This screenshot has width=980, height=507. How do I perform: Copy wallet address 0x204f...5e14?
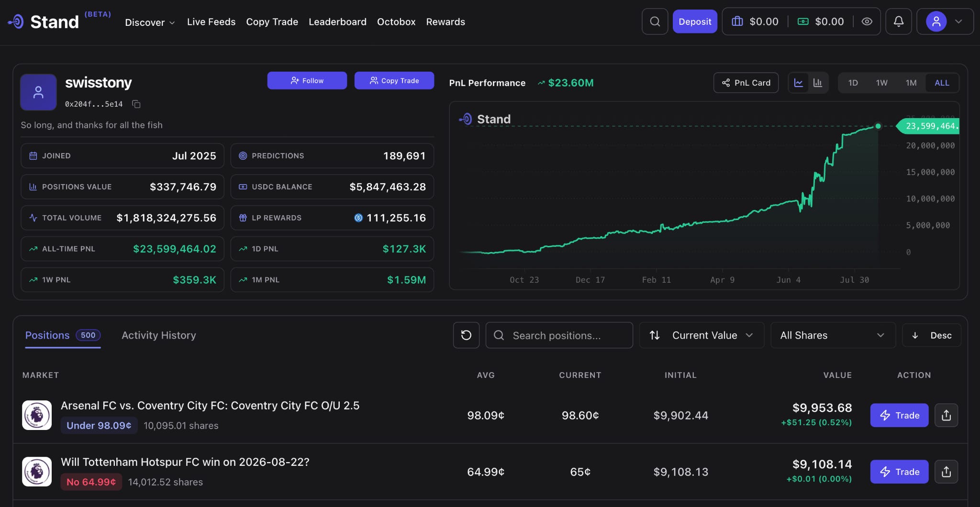136,104
